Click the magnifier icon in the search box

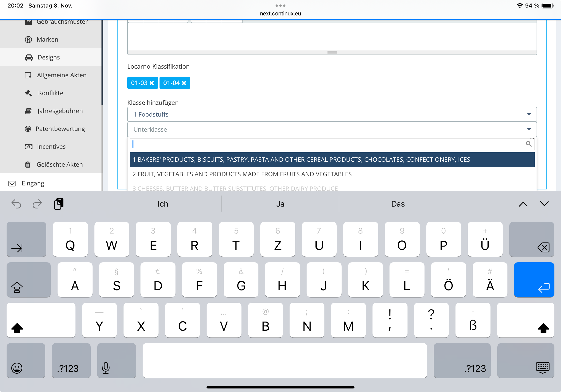[x=529, y=144]
